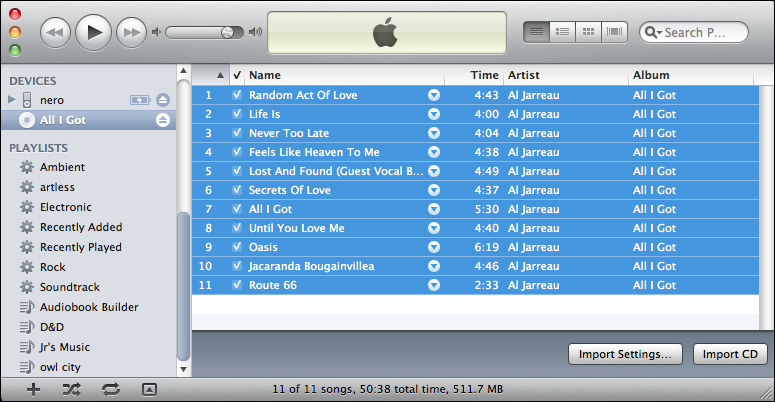
Task: Expand the nero device tree
Action: (x=12, y=100)
